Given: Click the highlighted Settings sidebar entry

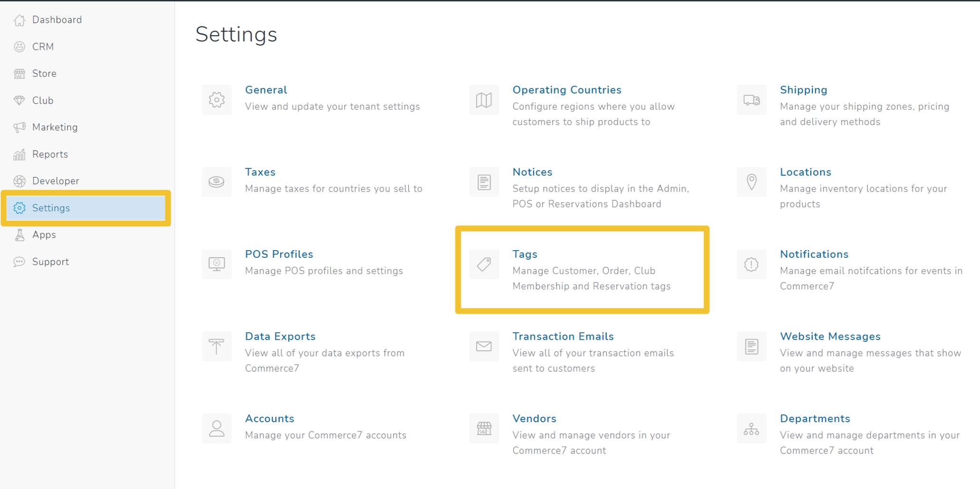Looking at the screenshot, I should (x=51, y=208).
